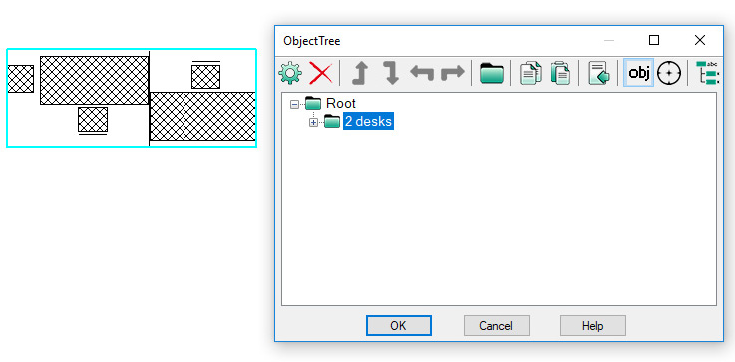Image resolution: width=735 pixels, height=362 pixels.
Task: Expand the 2 desks folder
Action: pyautogui.click(x=313, y=122)
